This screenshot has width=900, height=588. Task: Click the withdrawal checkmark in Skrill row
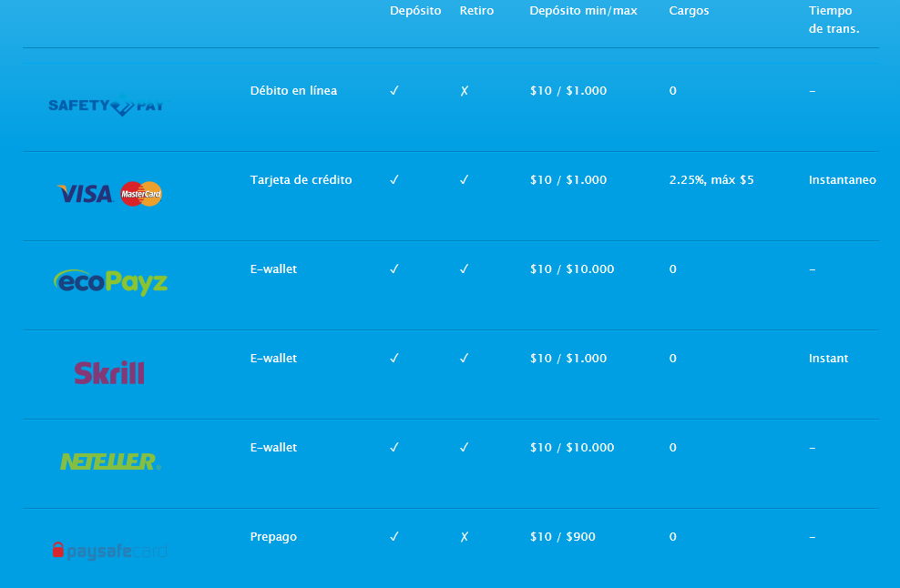465,358
